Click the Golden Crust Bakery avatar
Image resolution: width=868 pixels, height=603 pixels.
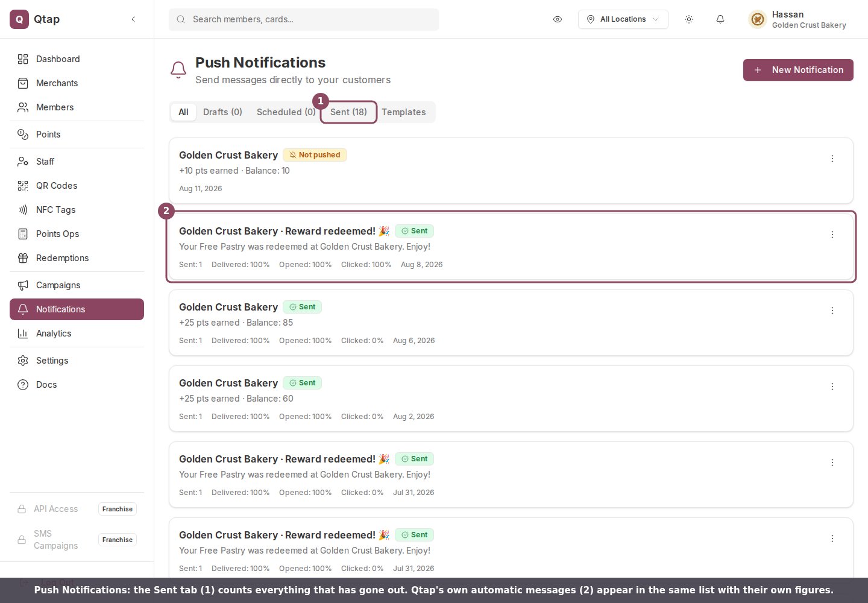(x=758, y=19)
